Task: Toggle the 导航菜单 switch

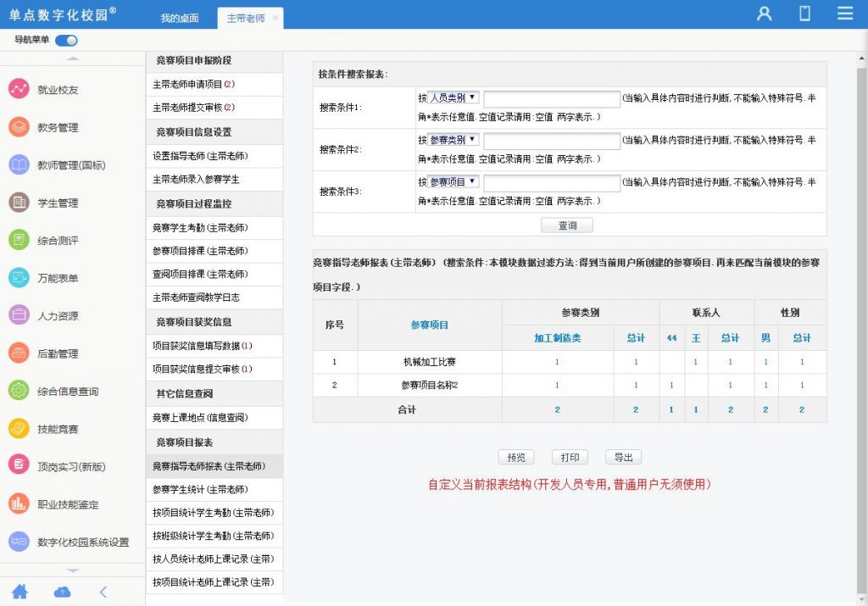Action: (66, 40)
